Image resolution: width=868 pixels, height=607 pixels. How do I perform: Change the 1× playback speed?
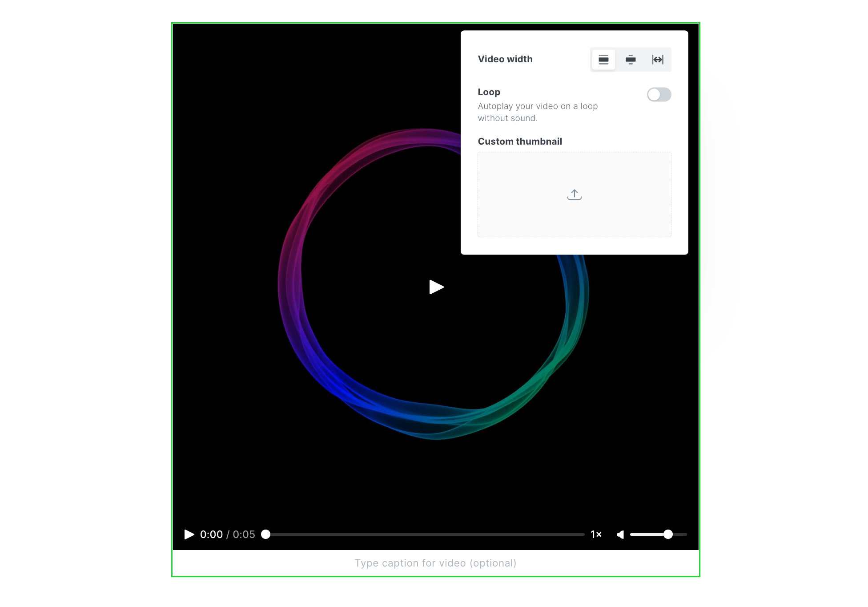[x=596, y=534]
